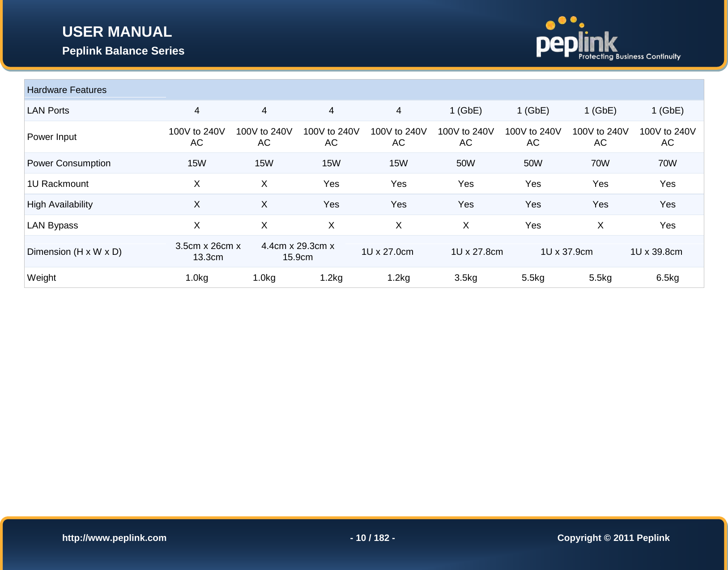Open the http://www.peplink.com footer link

click(x=114, y=538)
